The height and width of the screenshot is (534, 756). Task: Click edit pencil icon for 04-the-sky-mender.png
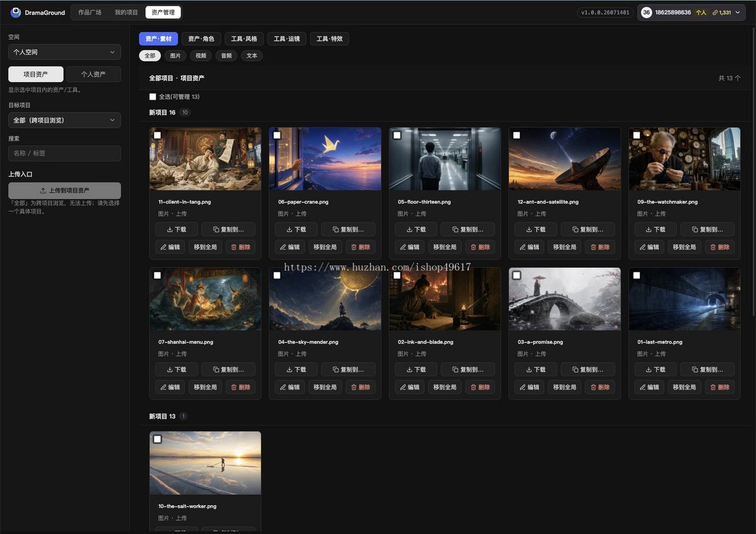click(x=283, y=387)
